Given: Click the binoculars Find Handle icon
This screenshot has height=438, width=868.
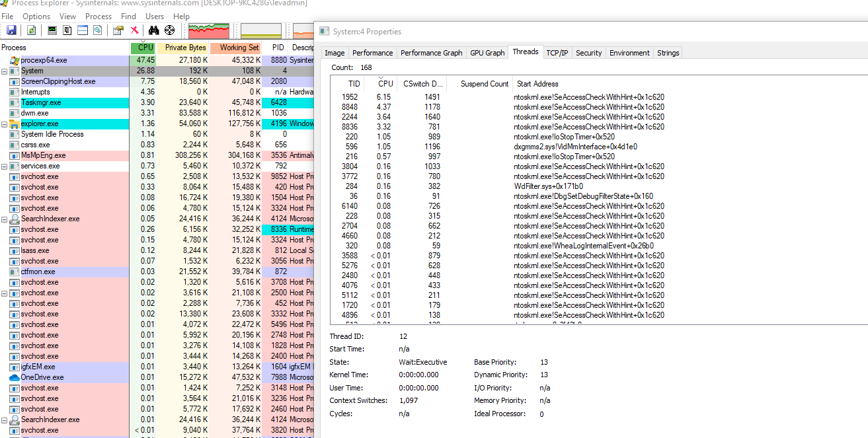Looking at the screenshot, I should [x=154, y=30].
